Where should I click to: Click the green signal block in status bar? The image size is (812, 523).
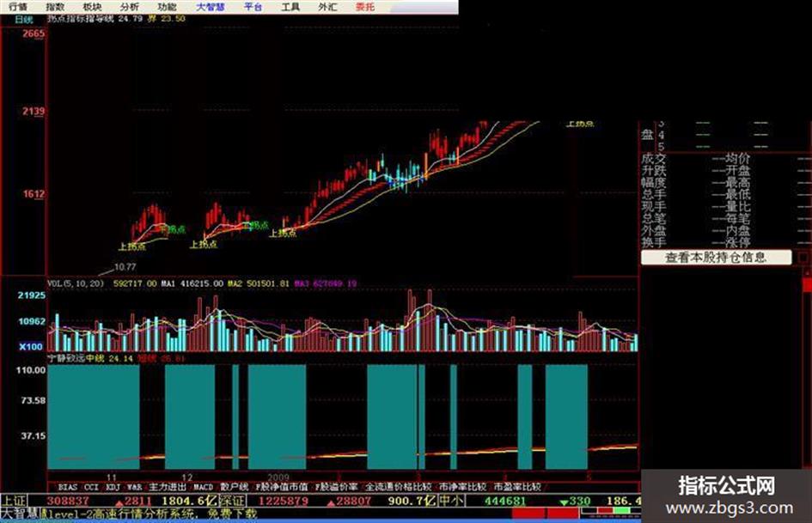coord(623,511)
